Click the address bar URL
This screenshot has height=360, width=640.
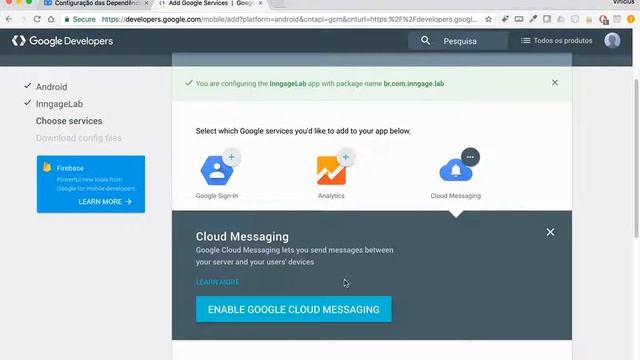pos(289,19)
